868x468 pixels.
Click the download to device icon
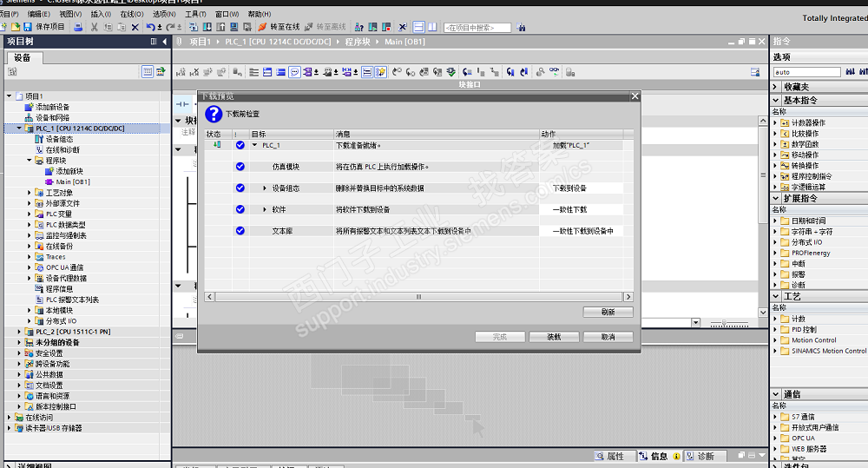(207, 27)
